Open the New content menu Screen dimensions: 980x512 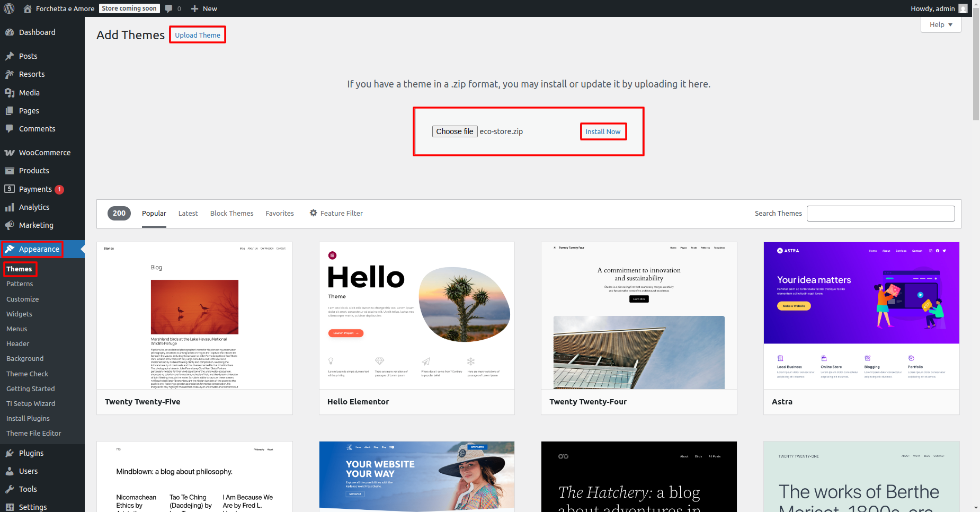pyautogui.click(x=204, y=8)
